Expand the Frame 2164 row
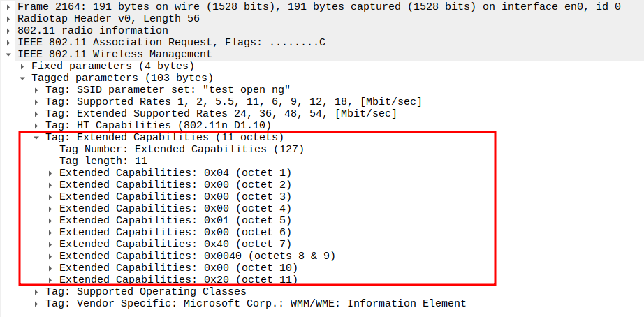 coord(8,7)
